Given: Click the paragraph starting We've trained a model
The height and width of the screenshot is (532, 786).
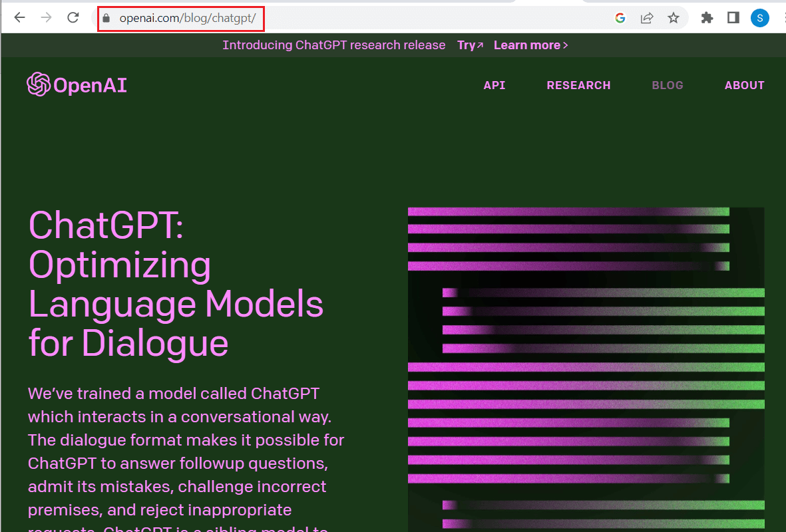Looking at the screenshot, I should [x=186, y=458].
